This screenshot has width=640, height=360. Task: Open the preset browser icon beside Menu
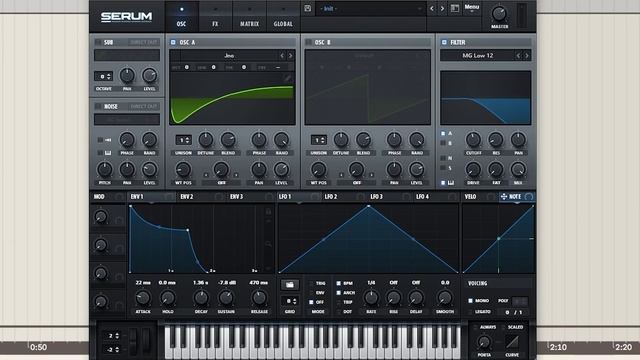[x=455, y=9]
